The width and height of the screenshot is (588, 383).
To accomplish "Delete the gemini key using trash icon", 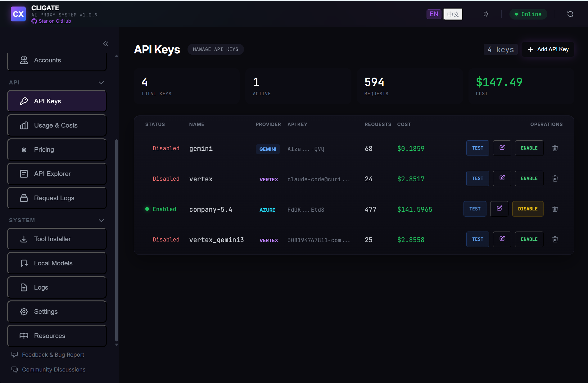I will (x=555, y=148).
